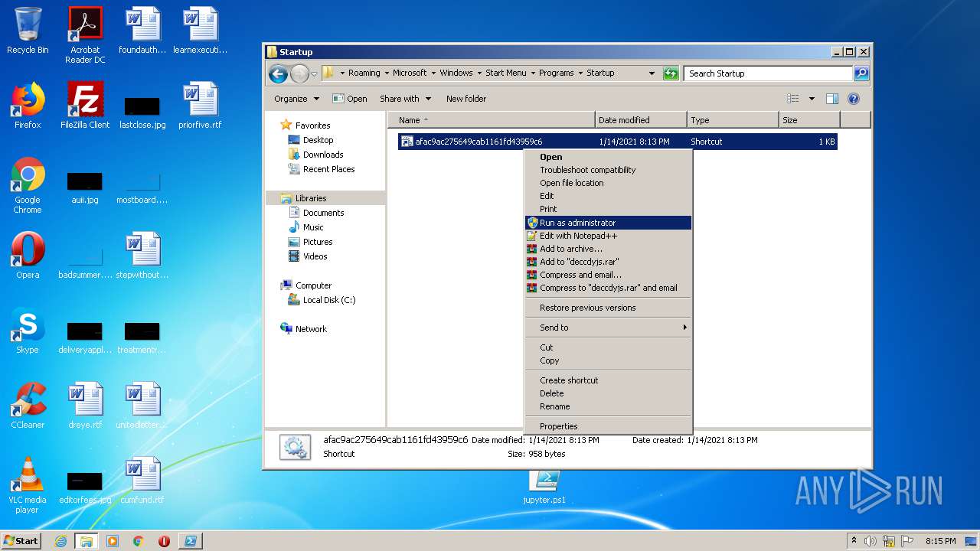Open FileZilla Client desktop shortcut

pyautogui.click(x=85, y=106)
